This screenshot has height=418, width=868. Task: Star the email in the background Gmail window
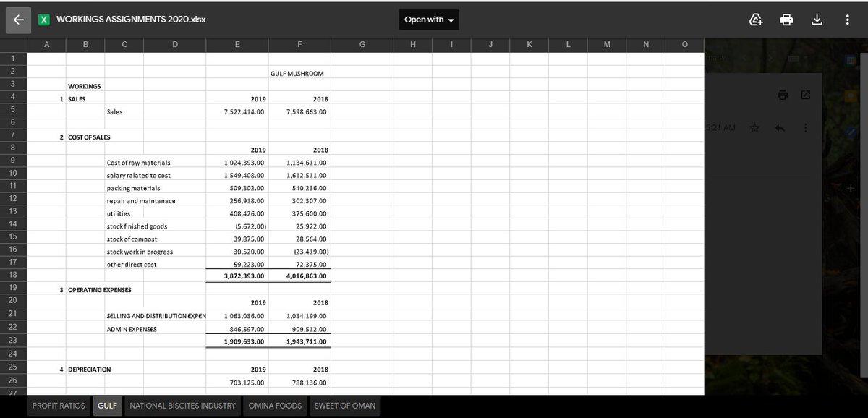point(754,128)
